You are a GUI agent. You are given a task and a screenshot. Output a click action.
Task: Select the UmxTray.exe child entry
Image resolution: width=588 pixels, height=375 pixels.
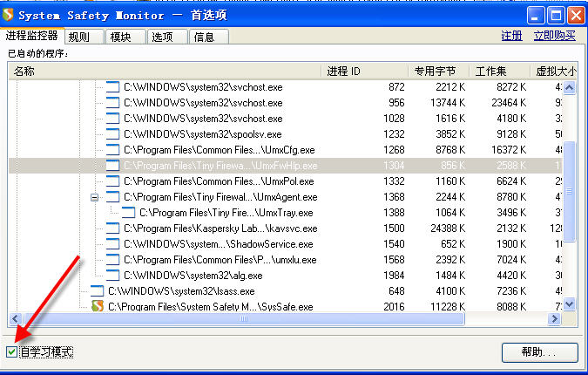coord(226,213)
